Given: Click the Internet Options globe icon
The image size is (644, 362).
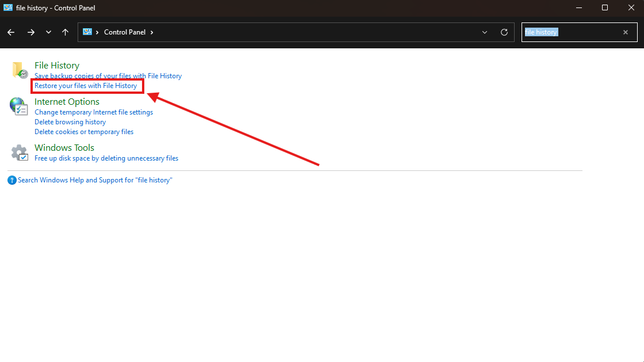Looking at the screenshot, I should click(x=18, y=106).
